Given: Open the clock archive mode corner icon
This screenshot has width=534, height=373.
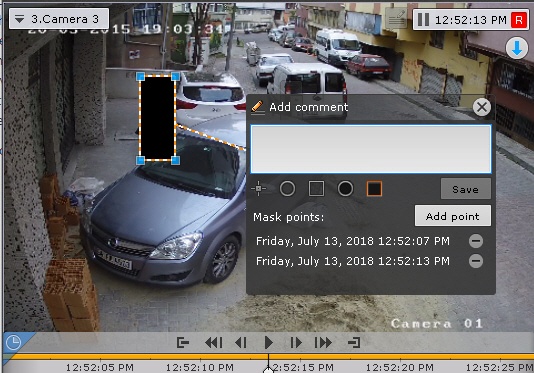Looking at the screenshot, I should click(x=14, y=342).
